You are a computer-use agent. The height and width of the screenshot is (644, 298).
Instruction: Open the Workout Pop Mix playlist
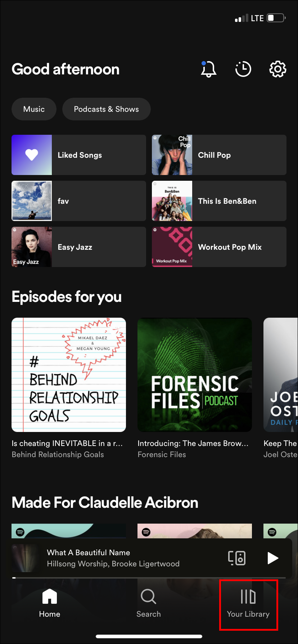pos(219,247)
